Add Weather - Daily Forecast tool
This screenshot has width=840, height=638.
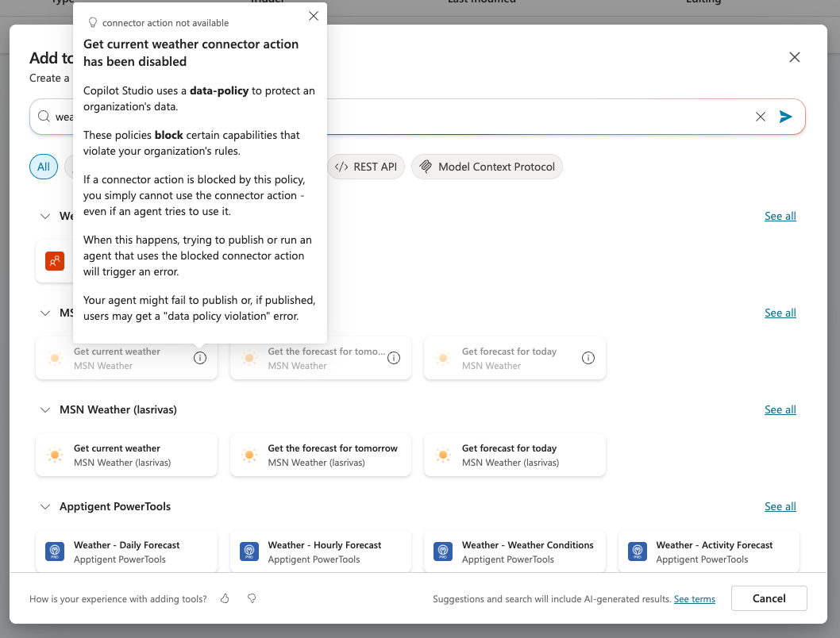[x=126, y=552]
